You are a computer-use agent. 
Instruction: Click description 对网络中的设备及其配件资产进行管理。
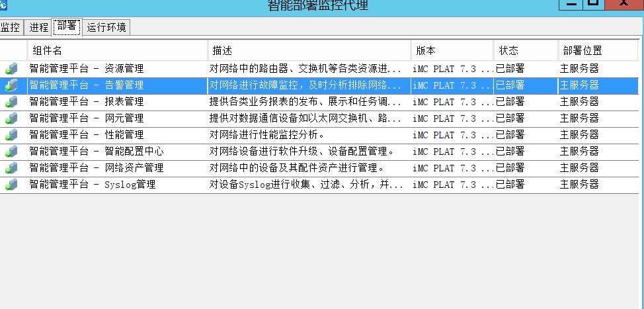[x=297, y=168]
